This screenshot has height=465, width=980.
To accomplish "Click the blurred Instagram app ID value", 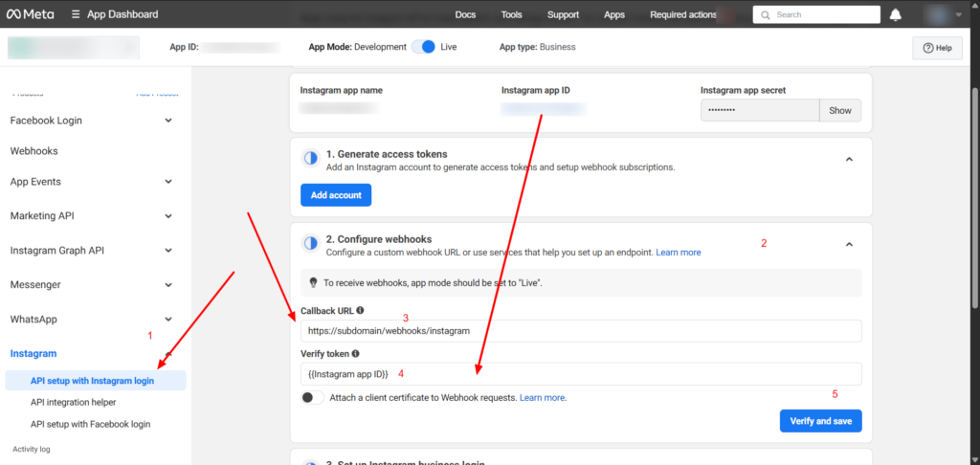I will tap(544, 109).
